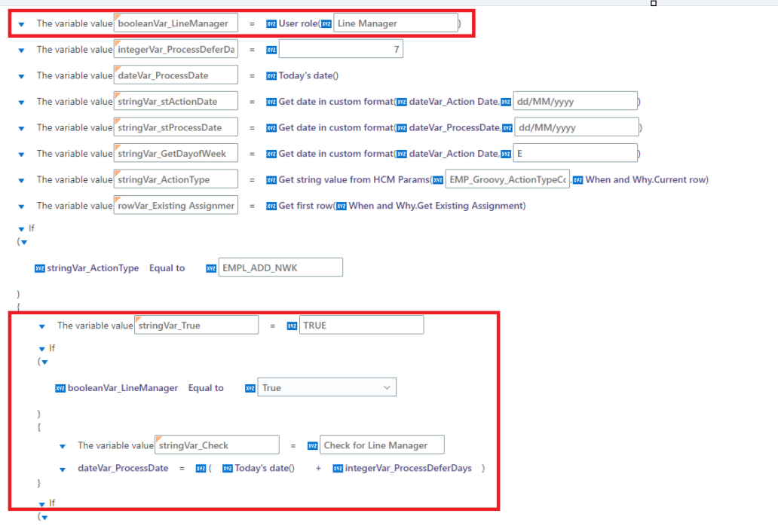The width and height of the screenshot is (778, 532).
Task: Edit dd/MM/yyyy format for dateVar_ProcessDate
Action: [x=577, y=127]
